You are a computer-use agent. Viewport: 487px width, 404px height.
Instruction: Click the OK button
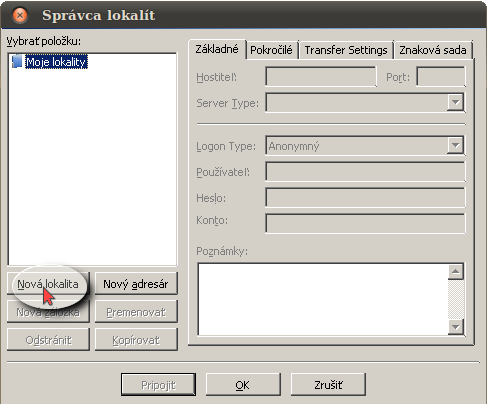click(243, 385)
